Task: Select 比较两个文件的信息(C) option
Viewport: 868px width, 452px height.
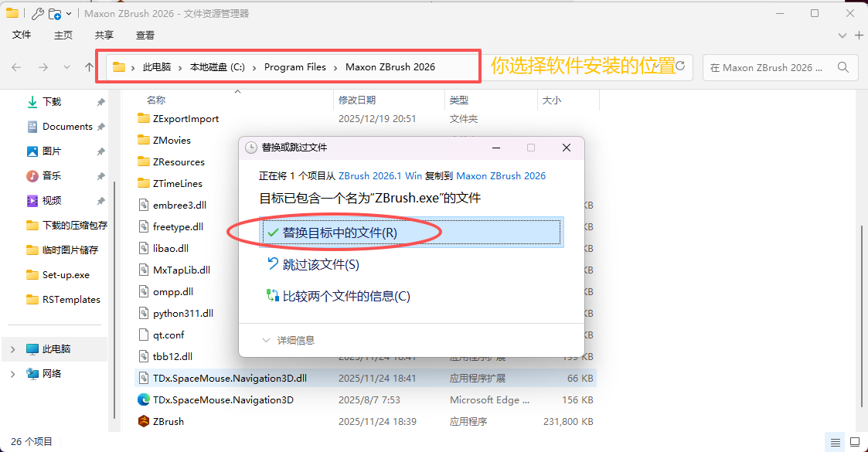Action: (345, 296)
